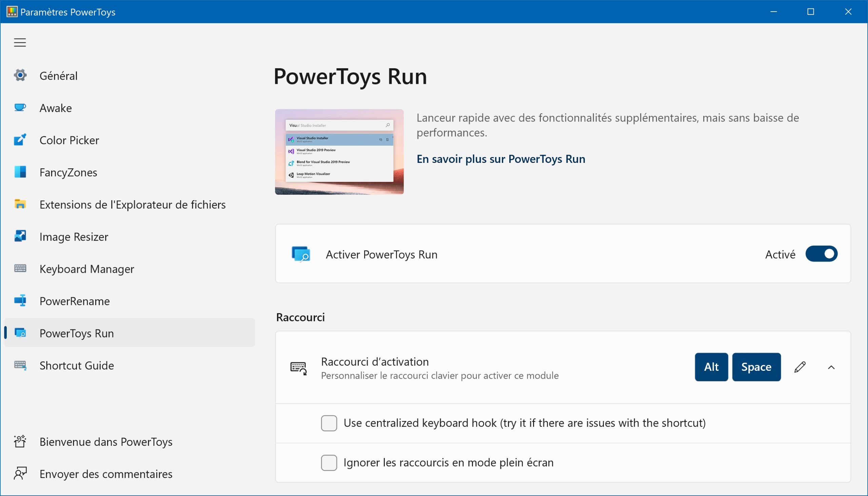The image size is (868, 496).
Task: Click the Envoyer des commentaires feedback icon
Action: click(20, 474)
